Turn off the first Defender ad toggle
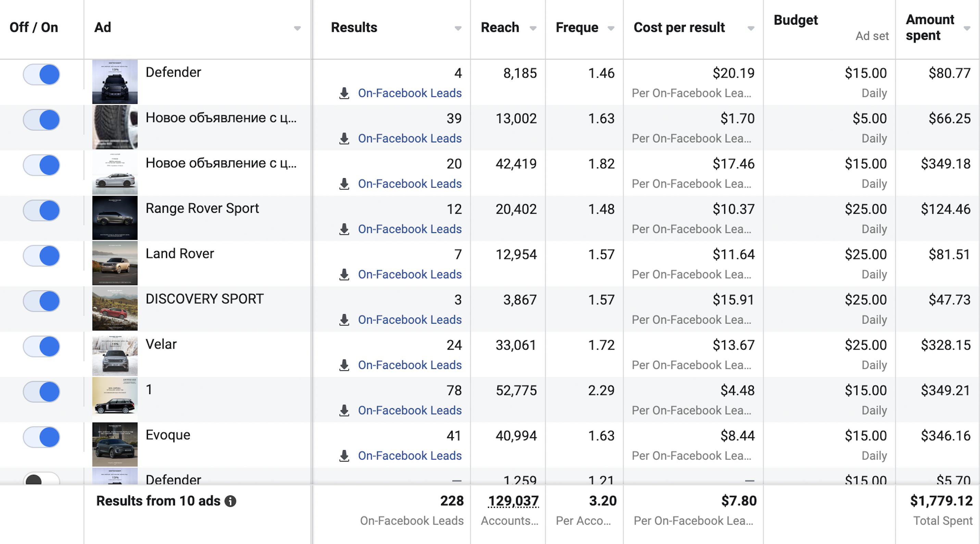This screenshot has width=980, height=544. 41,75
